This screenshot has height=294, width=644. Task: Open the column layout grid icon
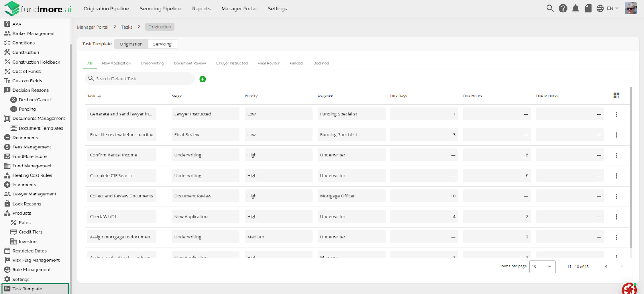click(616, 95)
